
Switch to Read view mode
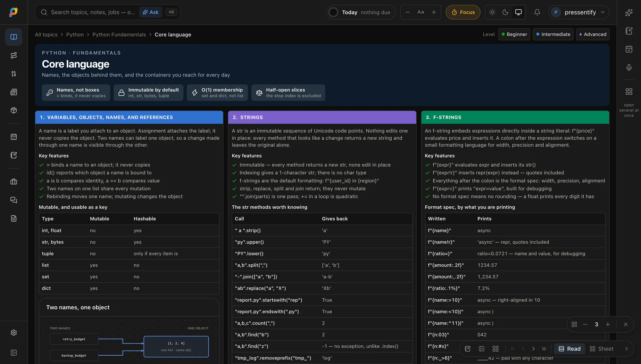pyautogui.click(x=570, y=349)
